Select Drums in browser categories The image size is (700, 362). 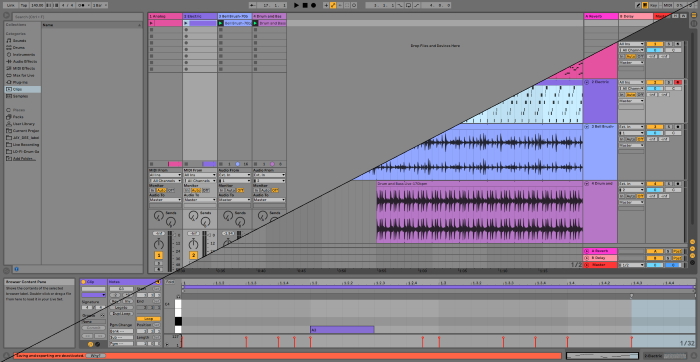coord(19,47)
